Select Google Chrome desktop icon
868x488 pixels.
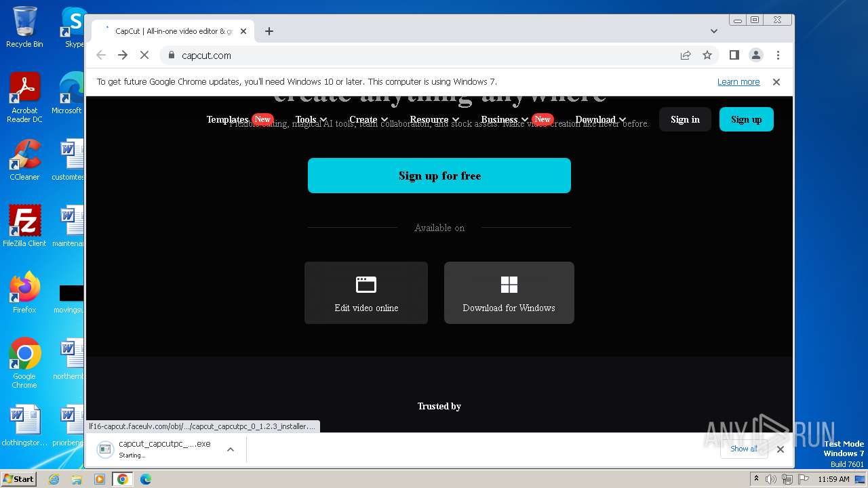pos(24,363)
